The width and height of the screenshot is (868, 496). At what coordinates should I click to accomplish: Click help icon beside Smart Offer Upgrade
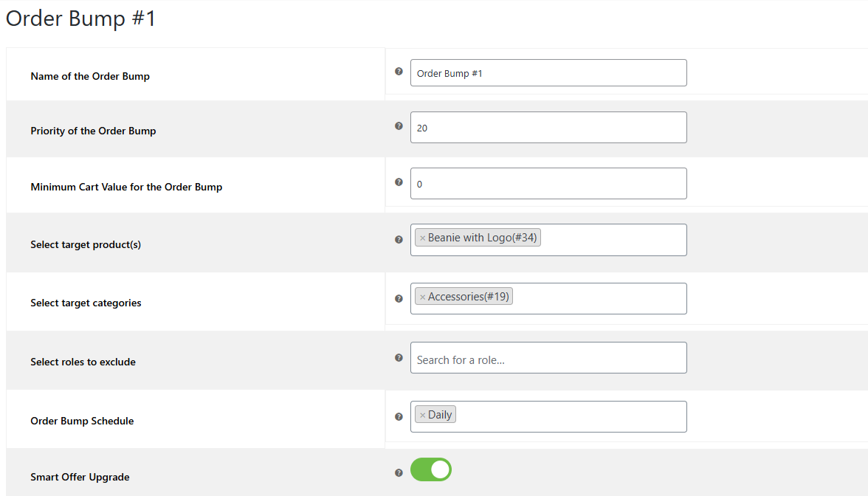pyautogui.click(x=399, y=472)
